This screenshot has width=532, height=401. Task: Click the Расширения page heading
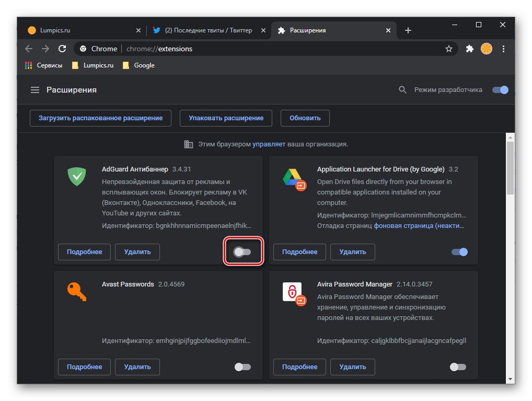72,89
